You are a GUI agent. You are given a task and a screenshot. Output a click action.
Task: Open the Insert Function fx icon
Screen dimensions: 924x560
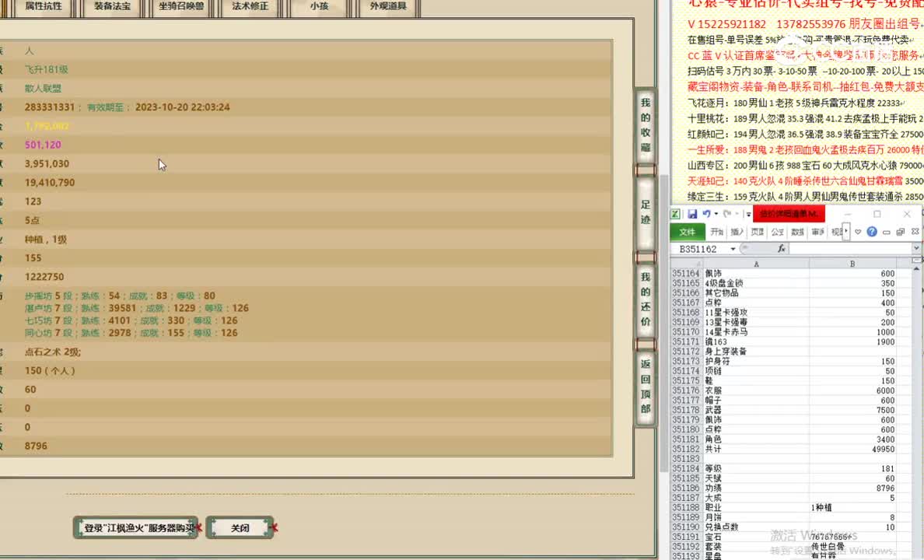[x=782, y=247]
